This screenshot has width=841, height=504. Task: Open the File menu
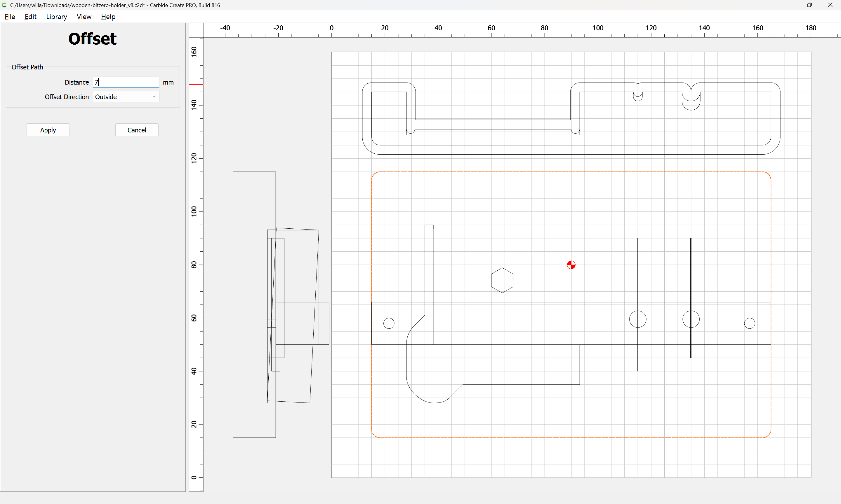coord(10,17)
